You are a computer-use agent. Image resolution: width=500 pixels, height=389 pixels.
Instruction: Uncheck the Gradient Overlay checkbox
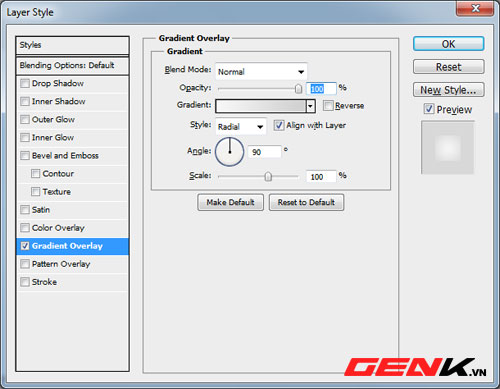tap(25, 246)
